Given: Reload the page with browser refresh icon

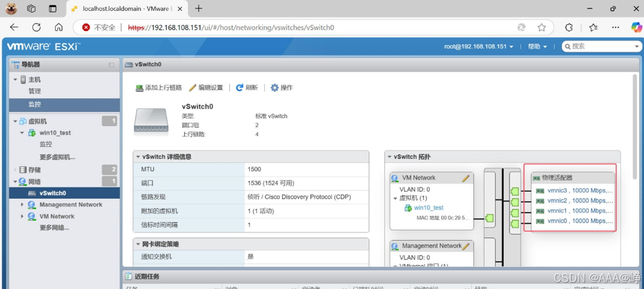Looking at the screenshot, I should [x=37, y=28].
